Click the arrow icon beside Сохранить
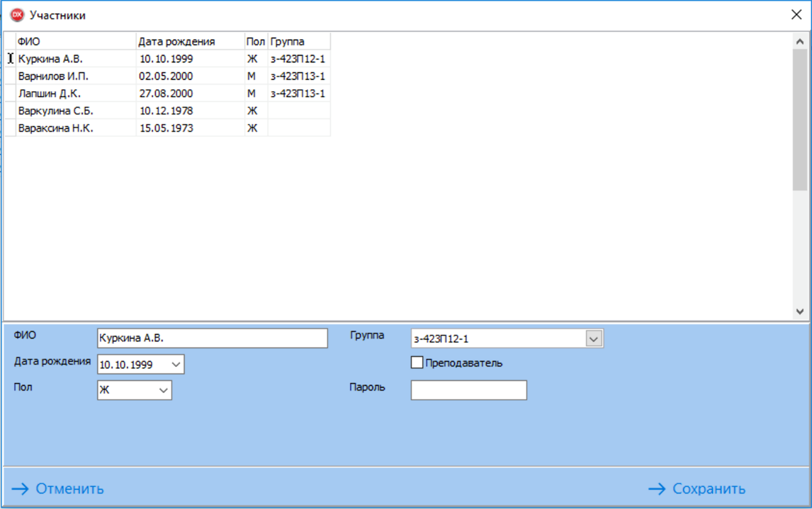The width and height of the screenshot is (812, 509). (657, 489)
